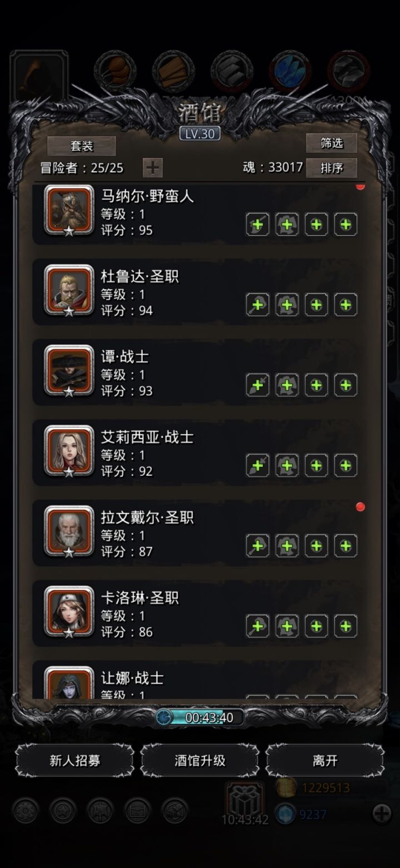Open the 套装 set menu

coord(82,146)
